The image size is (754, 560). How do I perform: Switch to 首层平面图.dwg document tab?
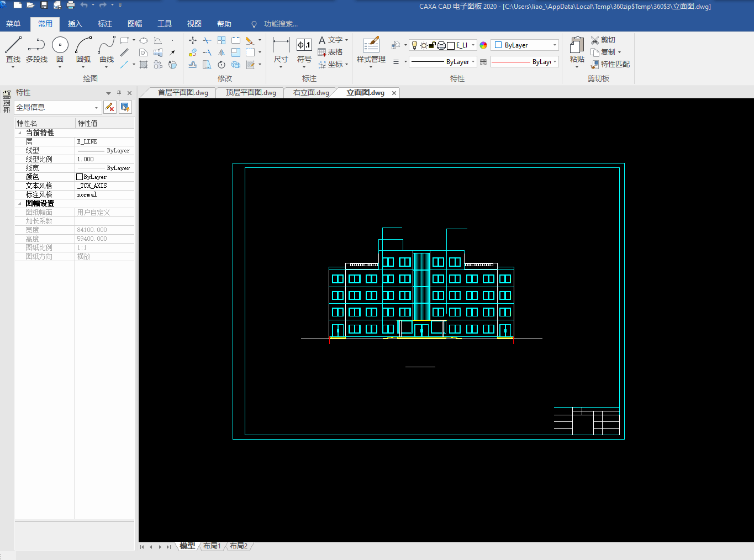pos(183,93)
